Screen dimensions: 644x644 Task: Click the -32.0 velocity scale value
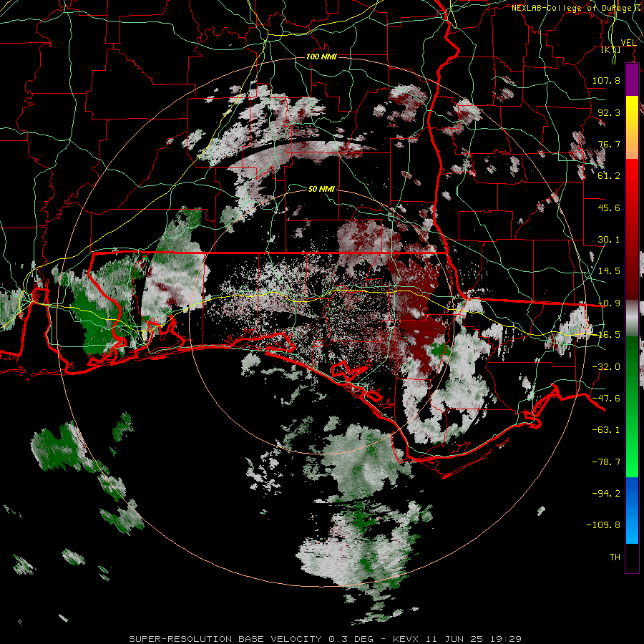[606, 367]
